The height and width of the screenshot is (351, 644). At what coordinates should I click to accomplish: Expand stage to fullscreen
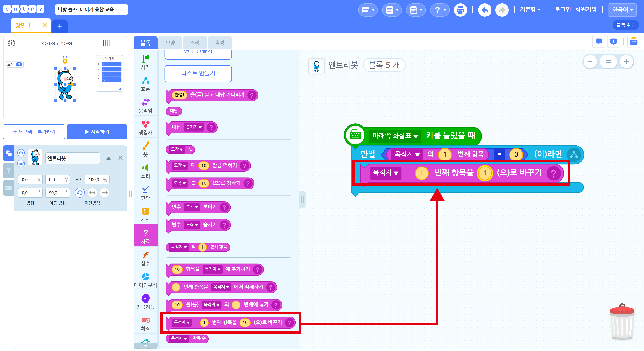point(119,43)
